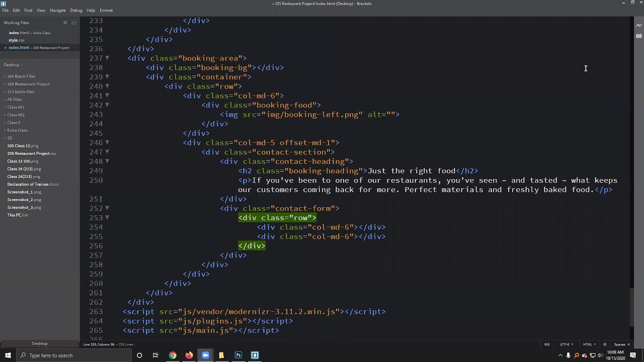
Task: Expand 213 batch files folder
Action: pyautogui.click(x=21, y=92)
